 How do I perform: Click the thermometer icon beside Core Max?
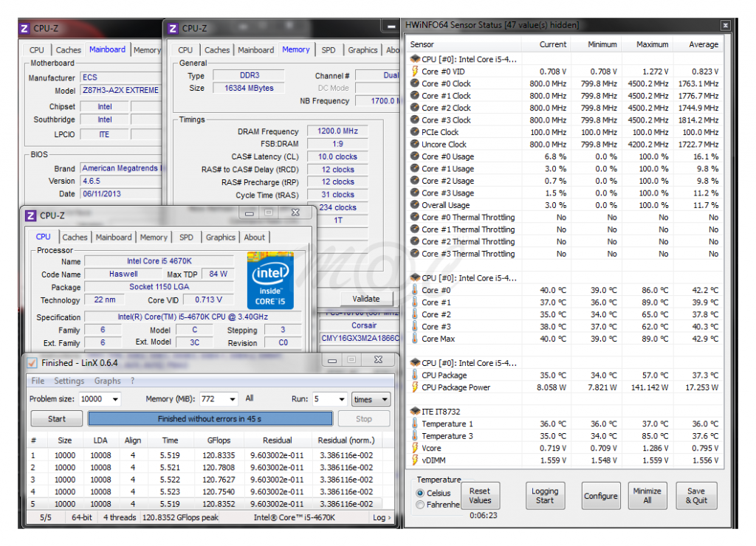pos(414,339)
